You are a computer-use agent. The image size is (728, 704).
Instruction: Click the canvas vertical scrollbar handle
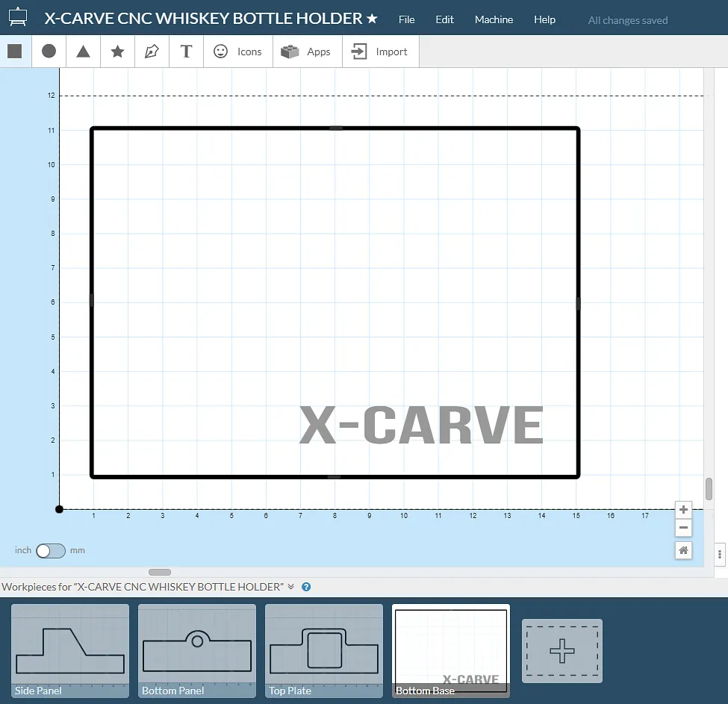tap(709, 489)
